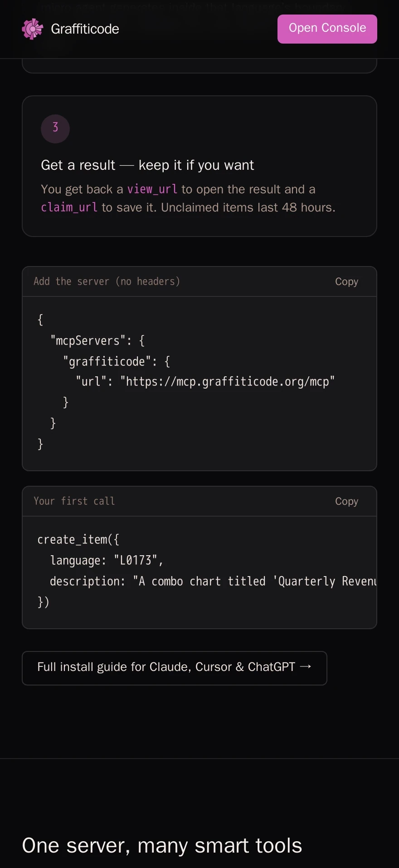Click the view_url inline code text
Image resolution: width=399 pixels, height=868 pixels.
click(152, 189)
